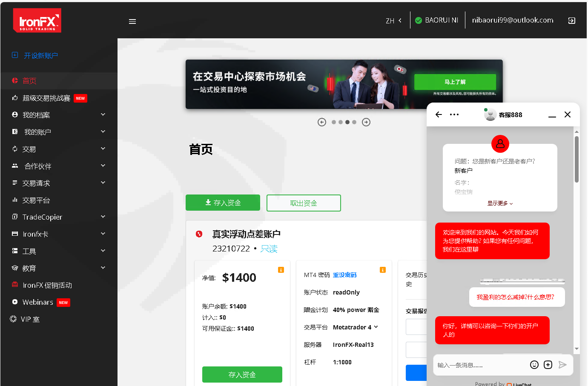Toggle the hamburger menu icon
Image resolution: width=588 pixels, height=386 pixels.
(x=132, y=21)
